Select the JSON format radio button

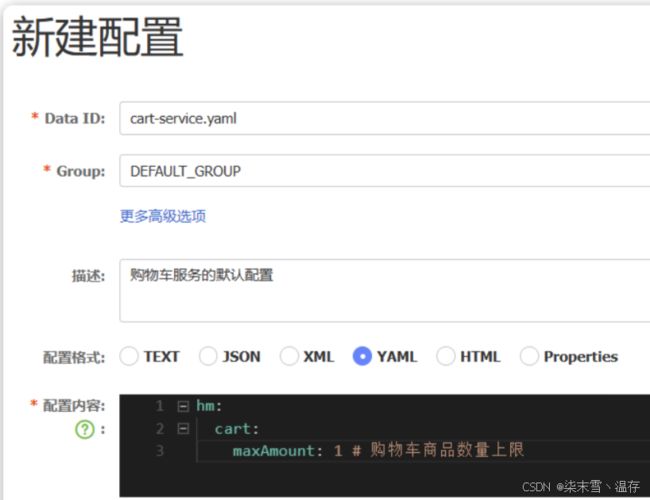(x=208, y=356)
